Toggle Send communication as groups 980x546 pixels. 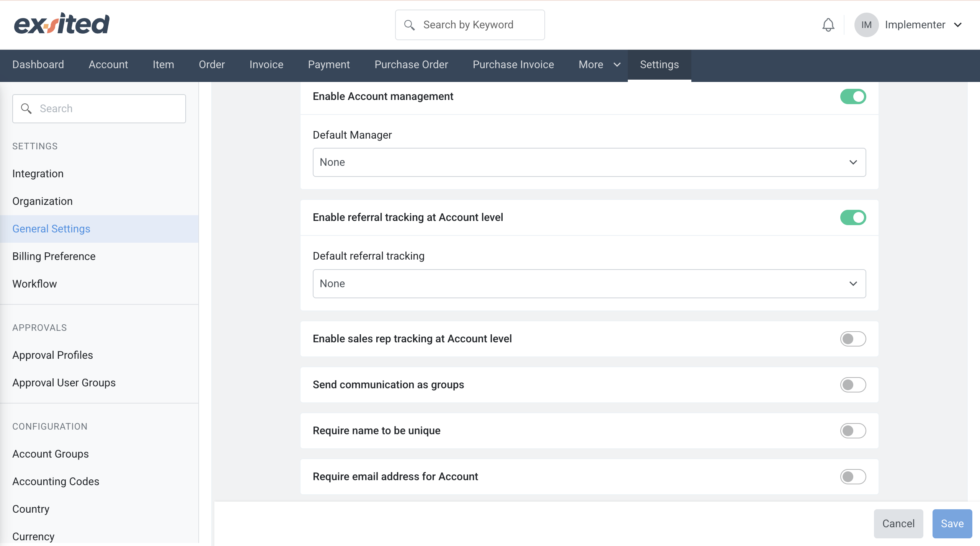(x=853, y=385)
